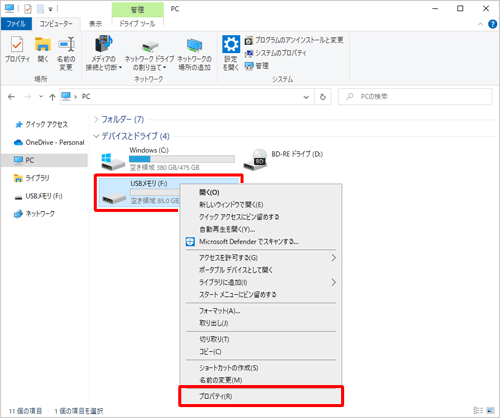Image resolution: width=500 pixels, height=418 pixels.
Task: Click ネットワークの場所の追加 icon
Action: point(194,53)
